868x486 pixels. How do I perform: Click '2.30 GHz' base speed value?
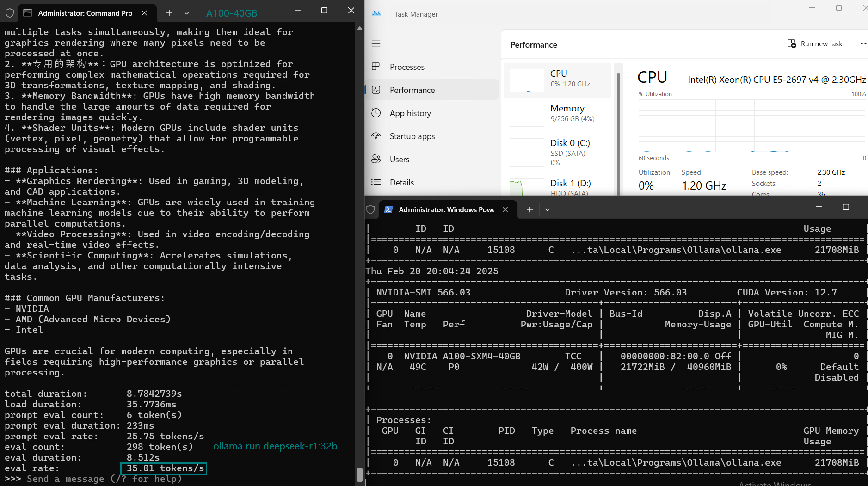[x=831, y=172]
